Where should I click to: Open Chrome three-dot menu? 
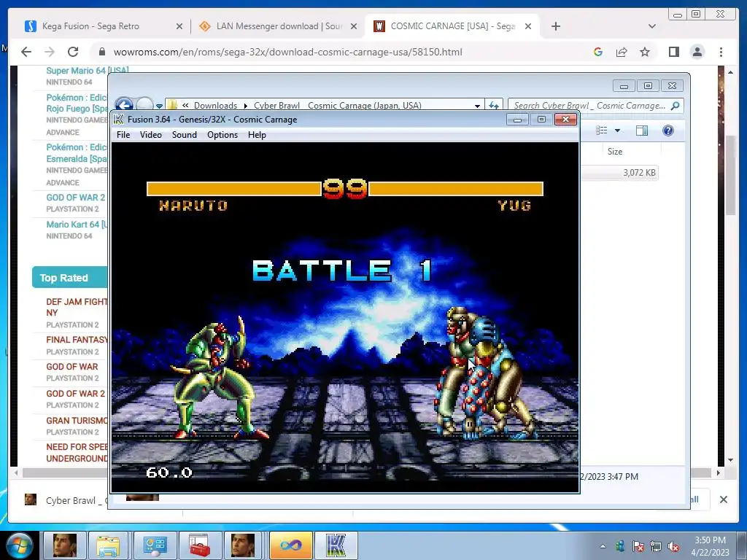point(721,52)
